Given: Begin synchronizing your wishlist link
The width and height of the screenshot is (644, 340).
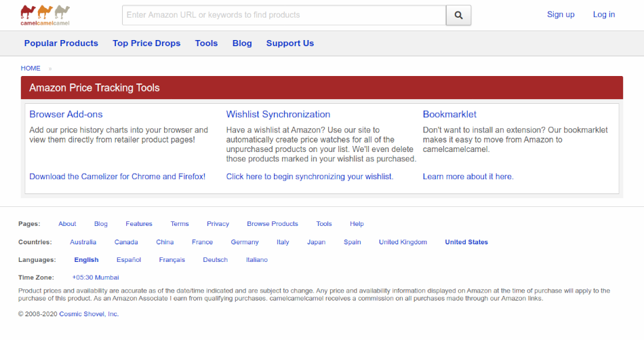Looking at the screenshot, I should 310,176.
